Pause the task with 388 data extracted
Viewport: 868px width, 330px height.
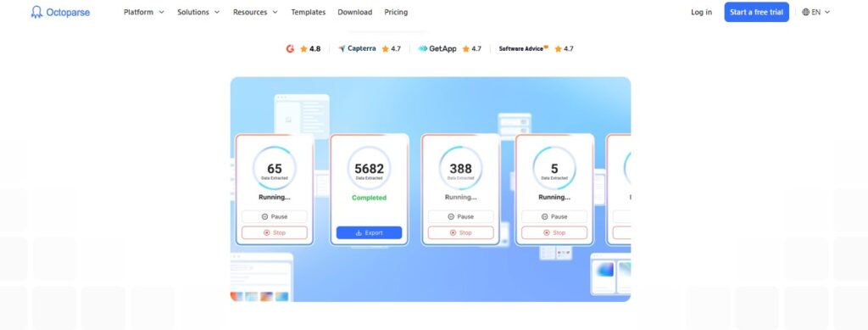460,216
